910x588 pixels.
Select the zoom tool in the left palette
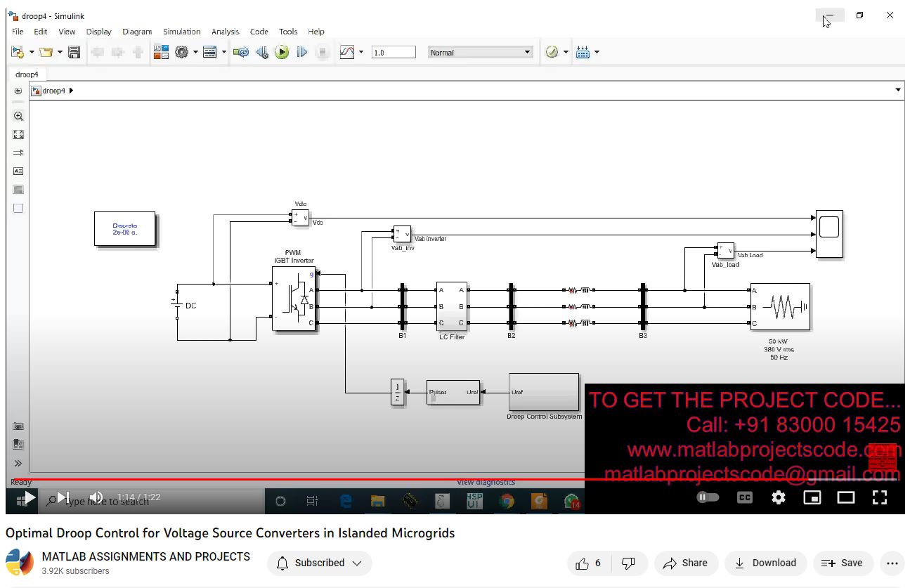pyautogui.click(x=18, y=117)
